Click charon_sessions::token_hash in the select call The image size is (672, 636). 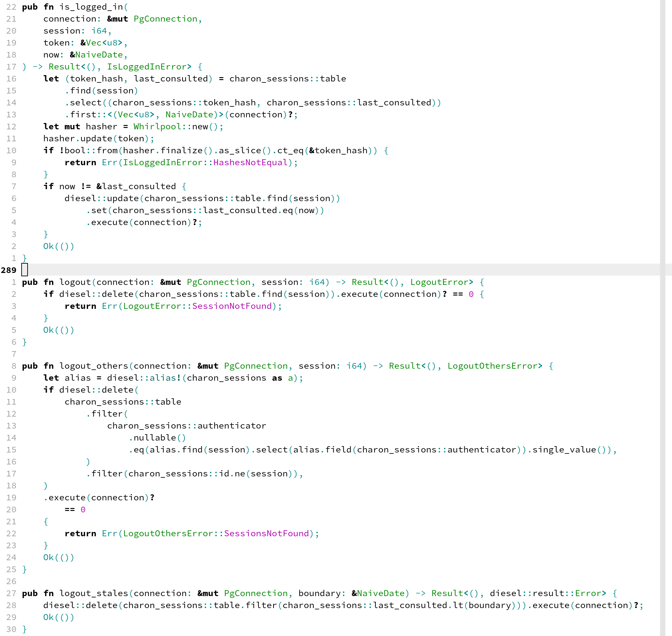(x=184, y=103)
